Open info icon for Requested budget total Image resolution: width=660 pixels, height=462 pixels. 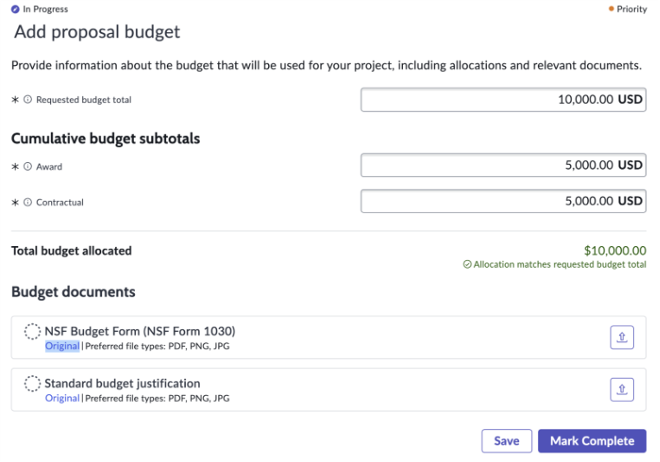[27, 99]
